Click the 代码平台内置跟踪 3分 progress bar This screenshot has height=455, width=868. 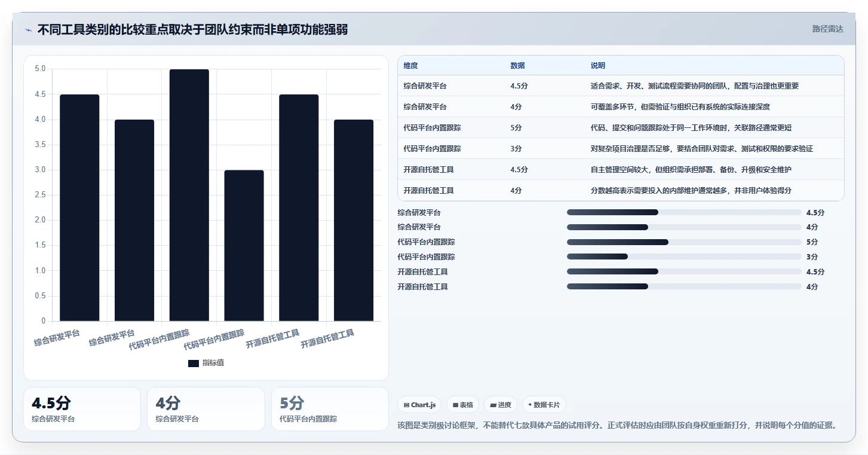click(x=684, y=256)
